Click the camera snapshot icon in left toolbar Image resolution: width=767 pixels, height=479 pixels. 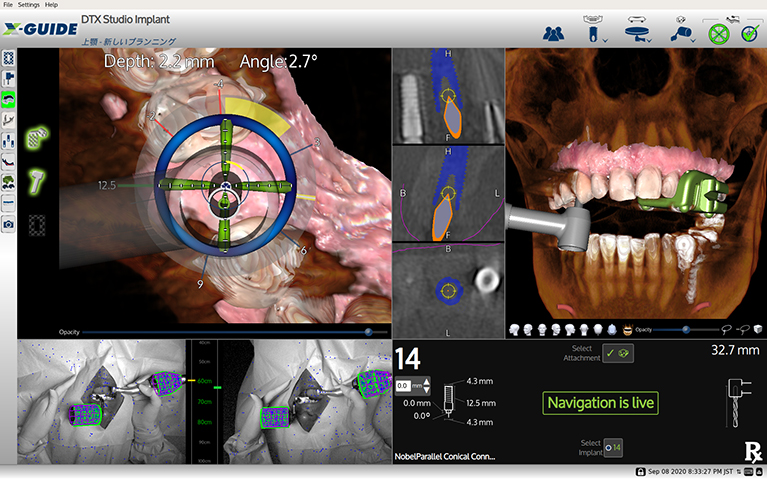pos(9,224)
